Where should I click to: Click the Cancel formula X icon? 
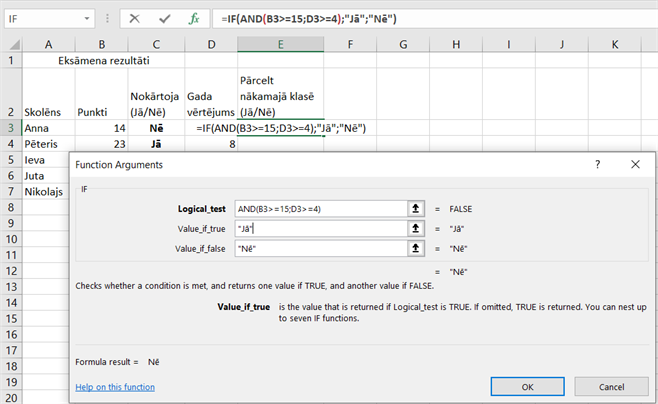[x=134, y=18]
